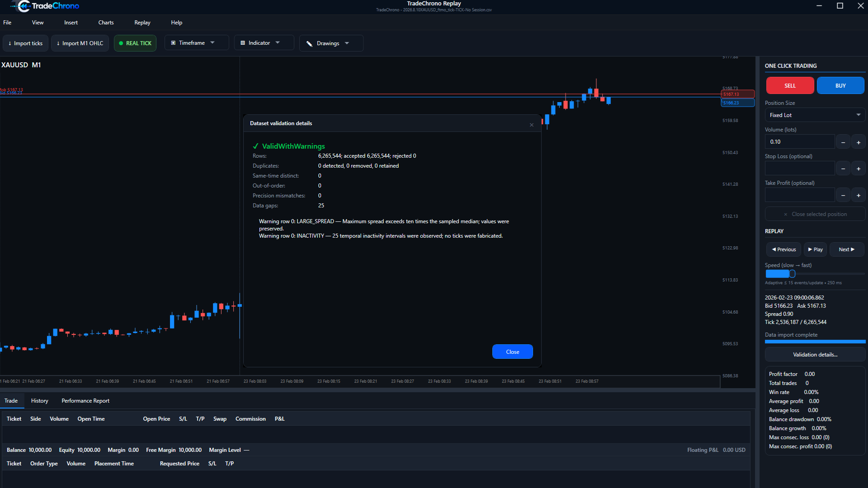Increase volume with plus button
868x488 pixels.
(x=858, y=142)
